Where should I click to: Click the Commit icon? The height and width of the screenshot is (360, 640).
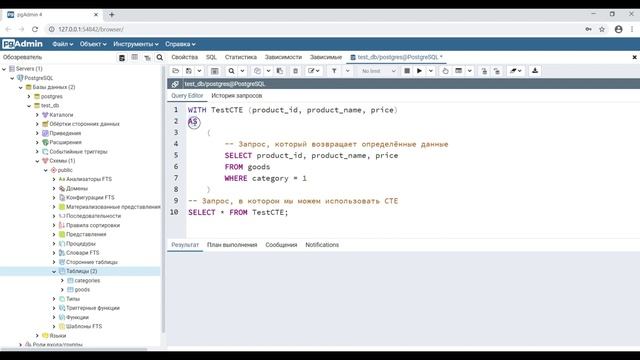click(484, 71)
